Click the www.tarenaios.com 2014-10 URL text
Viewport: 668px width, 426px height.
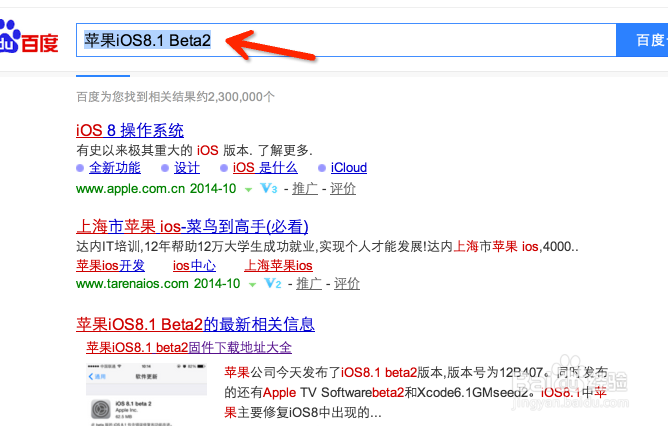[x=158, y=284]
